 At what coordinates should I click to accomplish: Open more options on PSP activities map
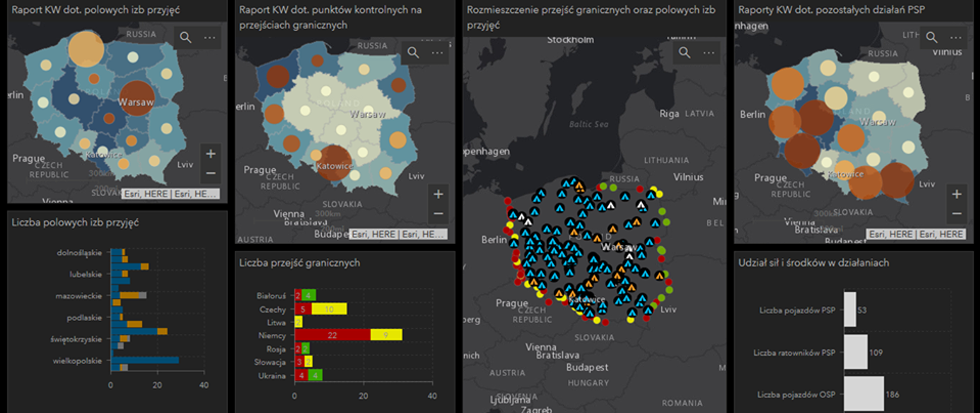coord(955,37)
